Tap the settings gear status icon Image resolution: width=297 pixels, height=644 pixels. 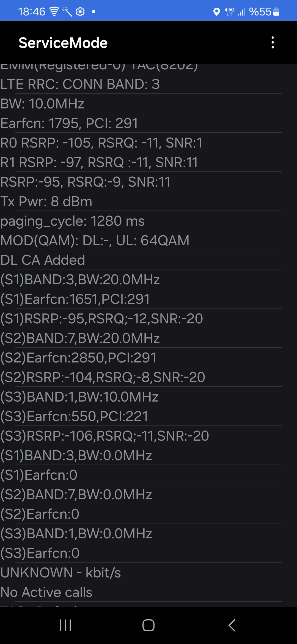coord(80,12)
